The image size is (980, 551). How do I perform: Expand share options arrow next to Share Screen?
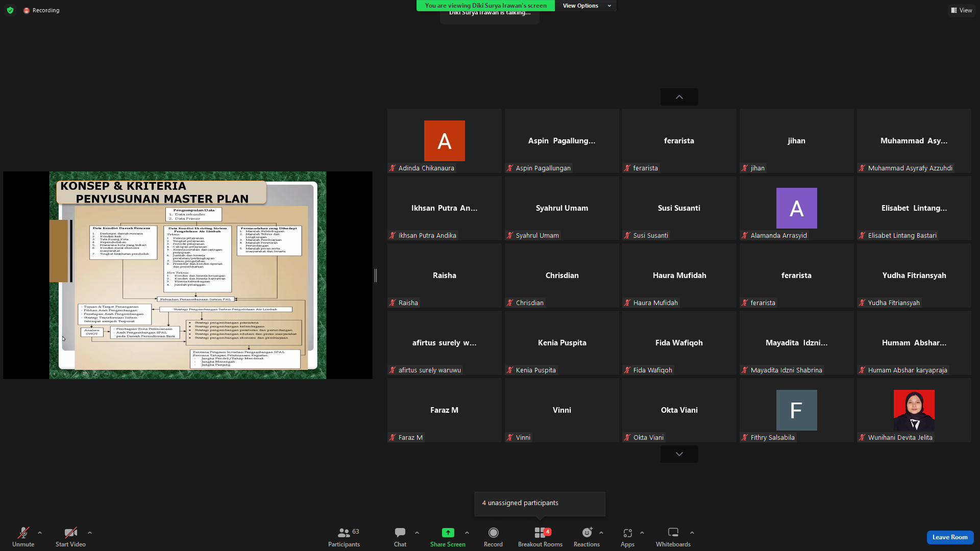(467, 533)
